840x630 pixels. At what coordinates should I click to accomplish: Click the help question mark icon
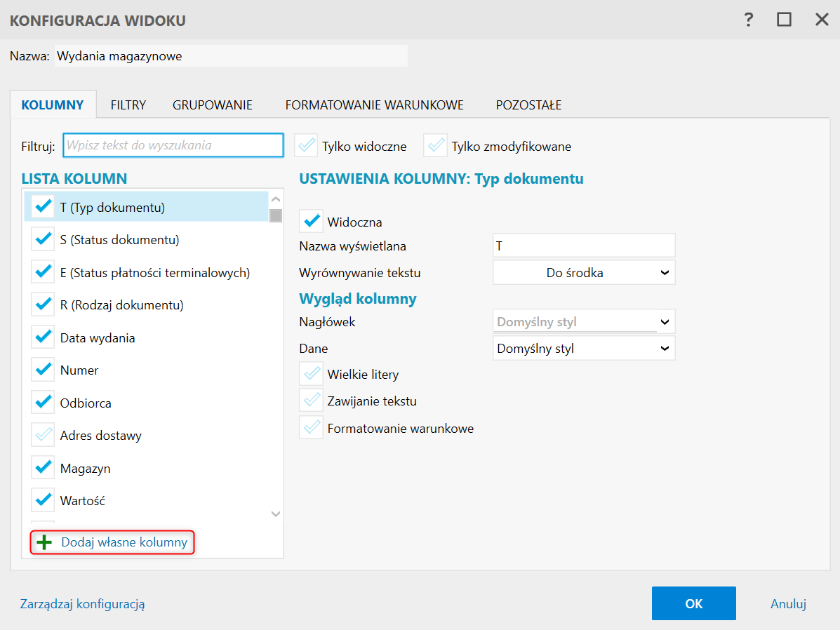tap(749, 20)
